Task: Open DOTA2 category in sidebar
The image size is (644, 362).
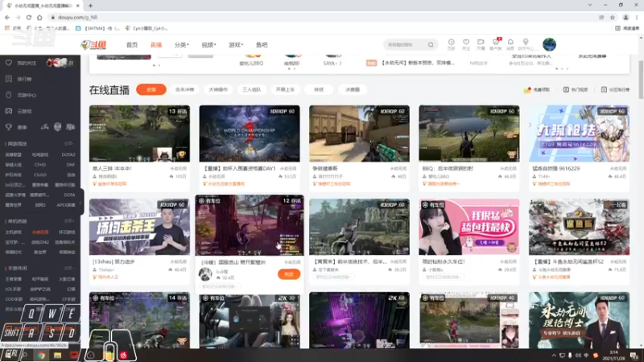Action: click(68, 154)
